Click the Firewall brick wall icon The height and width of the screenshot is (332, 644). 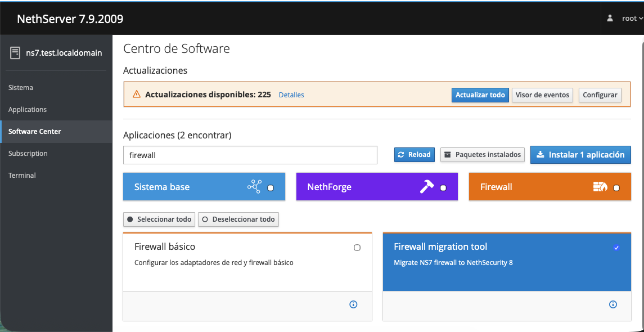click(x=600, y=187)
